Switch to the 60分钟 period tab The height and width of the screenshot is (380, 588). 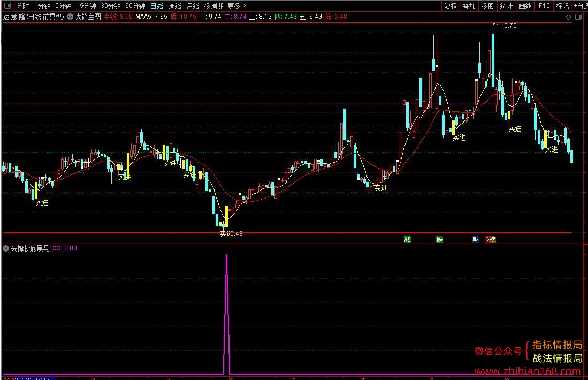[135, 6]
